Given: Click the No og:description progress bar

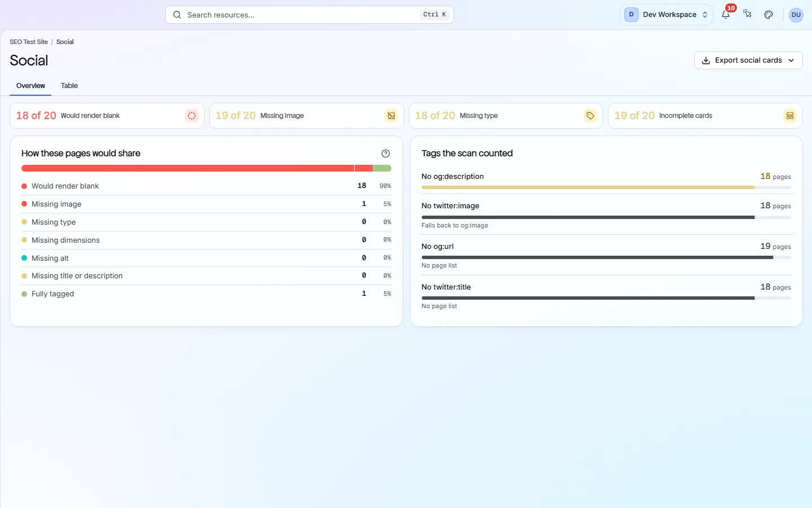Looking at the screenshot, I should [606, 187].
